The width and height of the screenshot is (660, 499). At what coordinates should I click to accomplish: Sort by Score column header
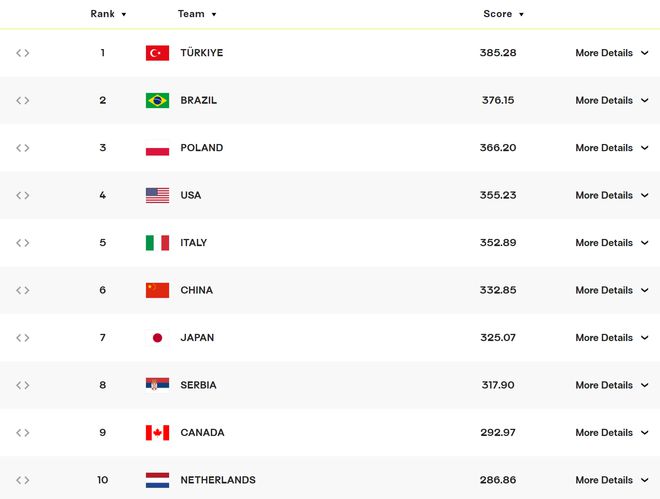pyautogui.click(x=503, y=14)
